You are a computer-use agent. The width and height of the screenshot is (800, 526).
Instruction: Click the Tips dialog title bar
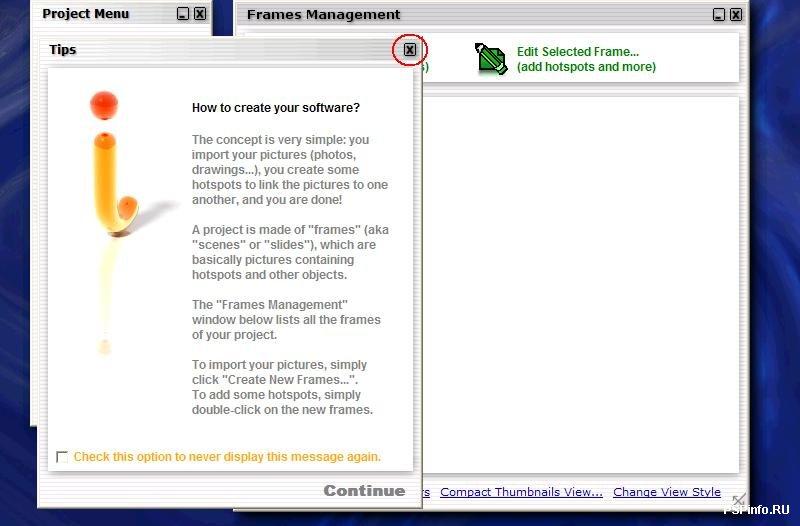tap(200, 49)
